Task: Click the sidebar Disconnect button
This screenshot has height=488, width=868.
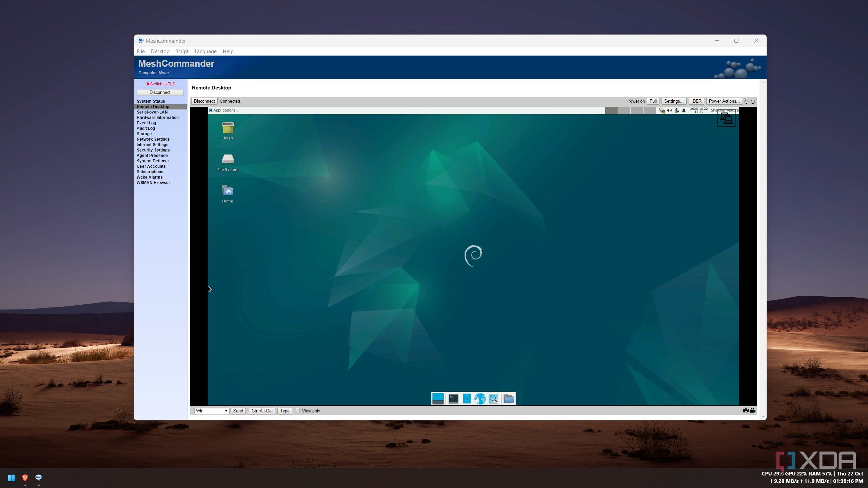Action: pyautogui.click(x=160, y=93)
